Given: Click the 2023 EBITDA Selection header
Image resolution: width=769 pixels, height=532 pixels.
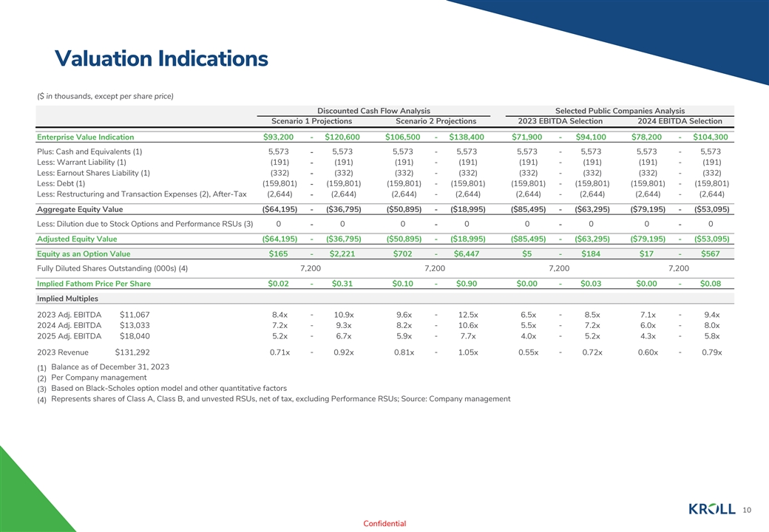Looking at the screenshot, I should [560, 121].
